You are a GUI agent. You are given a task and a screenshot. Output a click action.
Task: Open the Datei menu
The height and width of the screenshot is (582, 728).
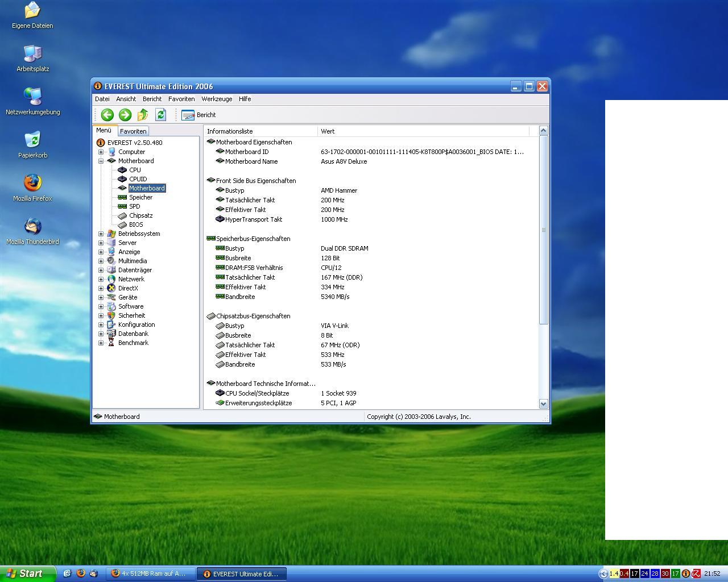tap(102, 99)
